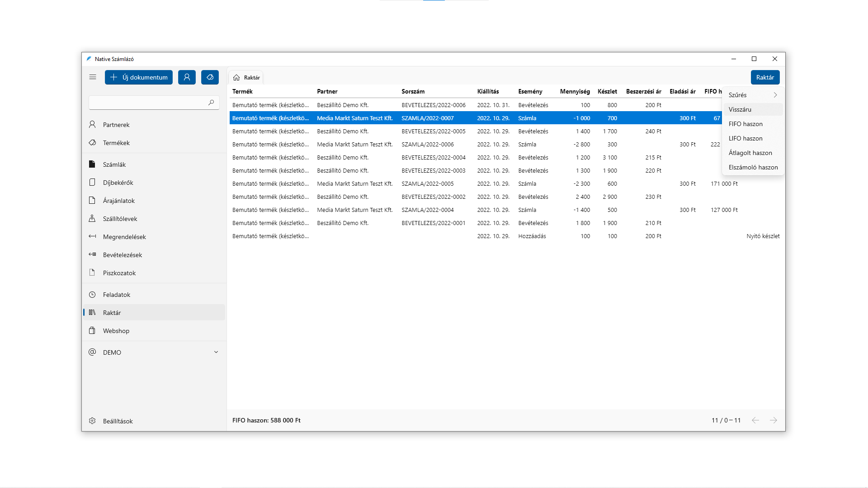868x488 pixels.
Task: Select Visszáru from the menu
Action: [x=740, y=109]
